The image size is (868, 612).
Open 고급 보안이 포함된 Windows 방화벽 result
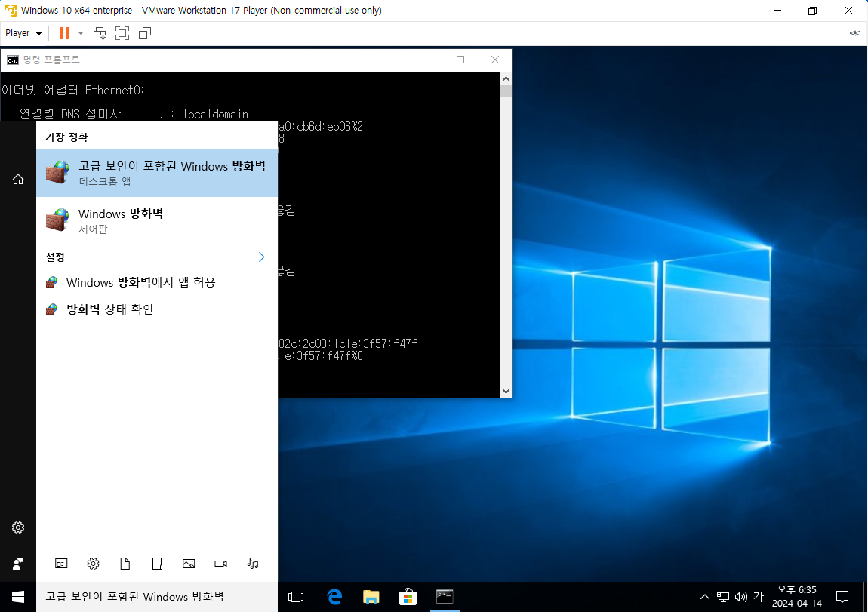(x=157, y=174)
